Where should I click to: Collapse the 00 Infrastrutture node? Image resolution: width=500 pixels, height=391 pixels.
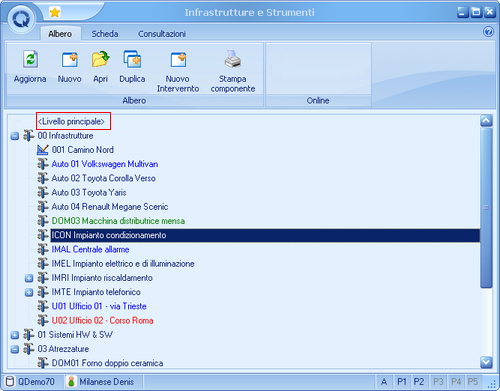tap(15, 136)
